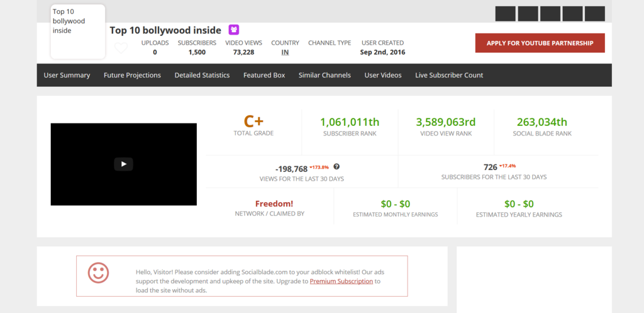This screenshot has height=313, width=644.
Task: Open the User Videos tab
Action: click(x=383, y=76)
